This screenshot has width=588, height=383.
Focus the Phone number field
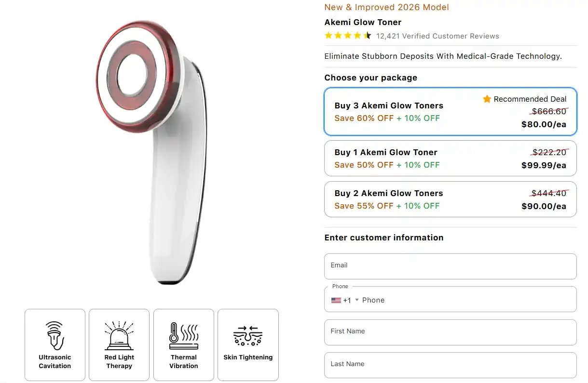tap(463, 300)
